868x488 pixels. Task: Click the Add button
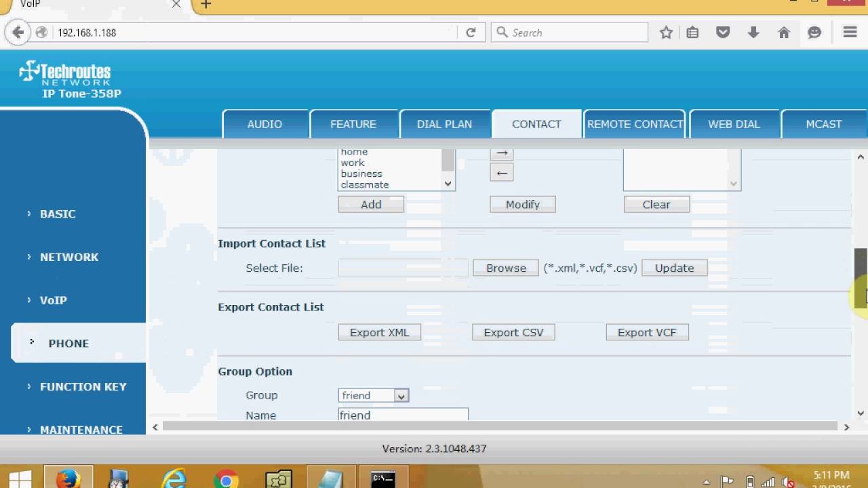click(x=371, y=204)
